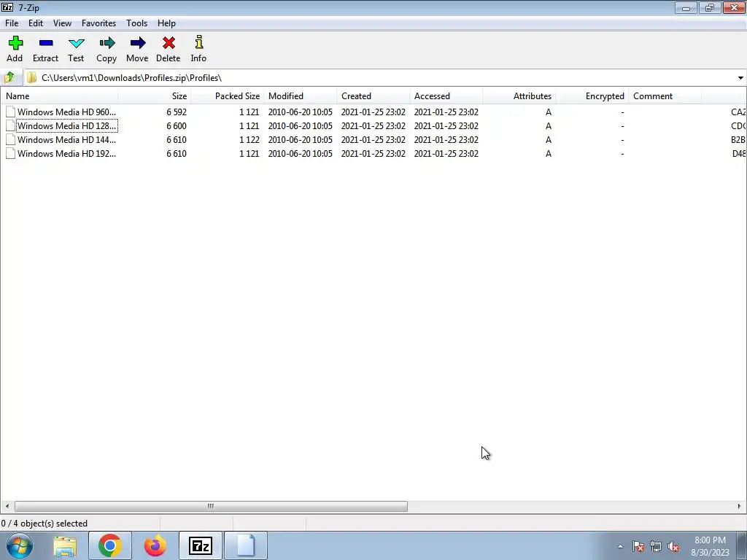This screenshot has width=747, height=560.
Task: Click the scroll left arrow
Action: pos(7,506)
